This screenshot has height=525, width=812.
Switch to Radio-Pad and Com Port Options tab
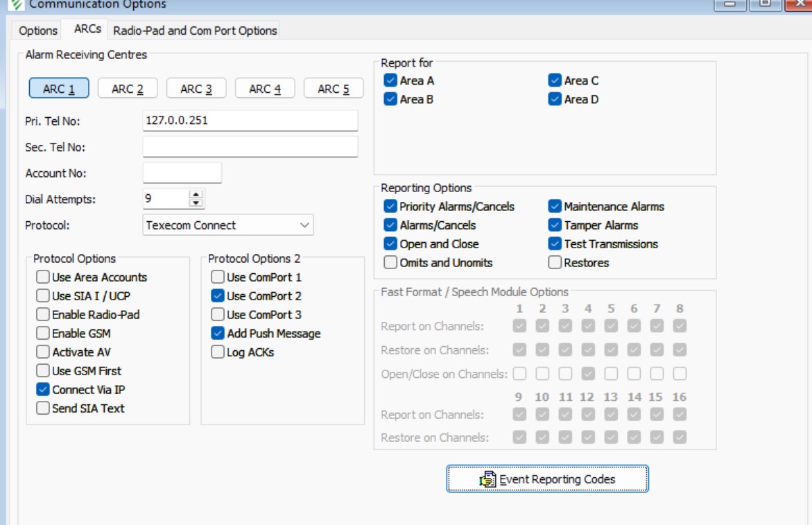(x=195, y=31)
